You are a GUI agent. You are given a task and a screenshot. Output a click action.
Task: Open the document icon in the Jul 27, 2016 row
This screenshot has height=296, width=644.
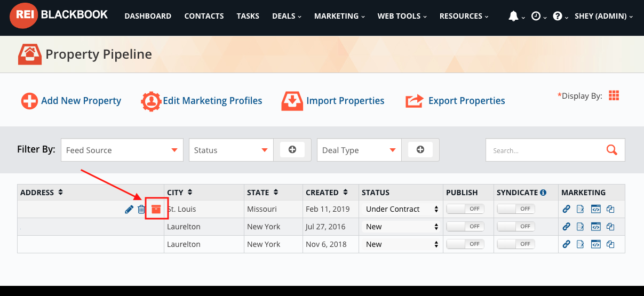581,227
